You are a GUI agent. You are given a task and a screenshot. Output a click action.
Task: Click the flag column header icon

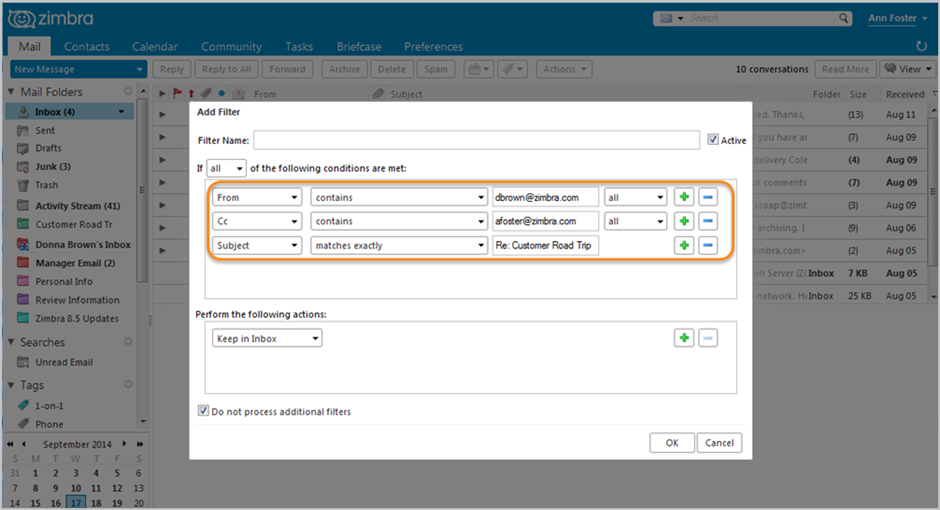click(177, 93)
